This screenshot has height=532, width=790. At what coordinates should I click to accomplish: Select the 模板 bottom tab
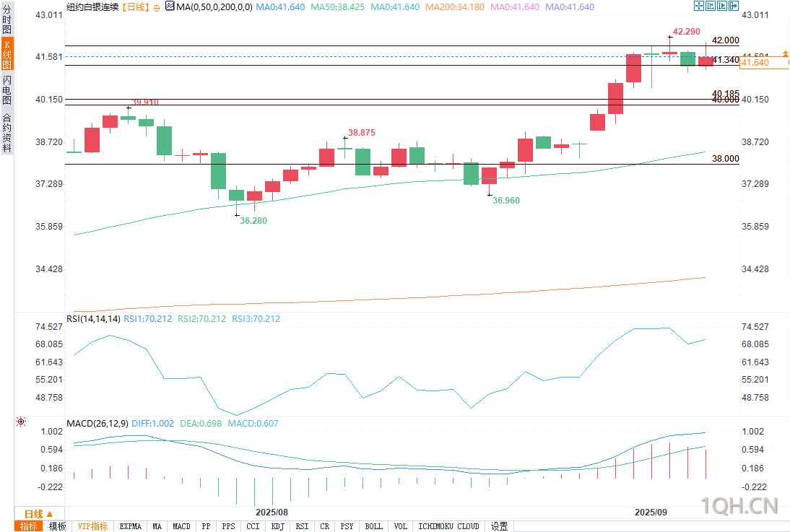[58, 526]
